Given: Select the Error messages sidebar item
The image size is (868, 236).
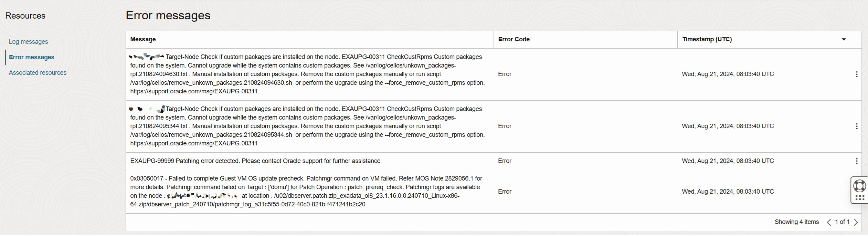Looking at the screenshot, I should [x=32, y=57].
